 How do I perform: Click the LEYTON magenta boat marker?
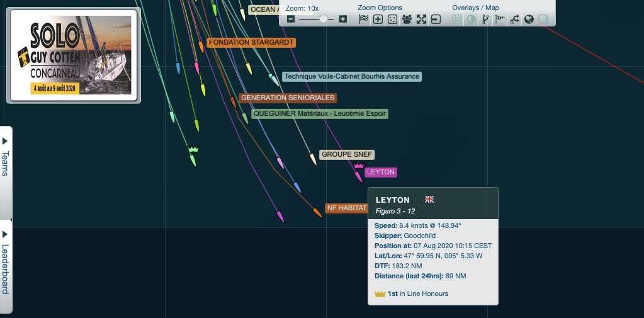tap(359, 177)
